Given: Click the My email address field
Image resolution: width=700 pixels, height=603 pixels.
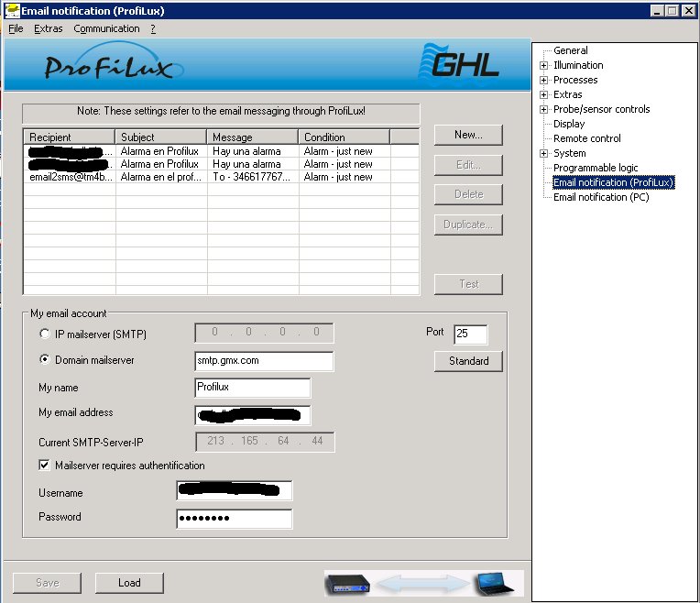Looking at the screenshot, I should [253, 415].
